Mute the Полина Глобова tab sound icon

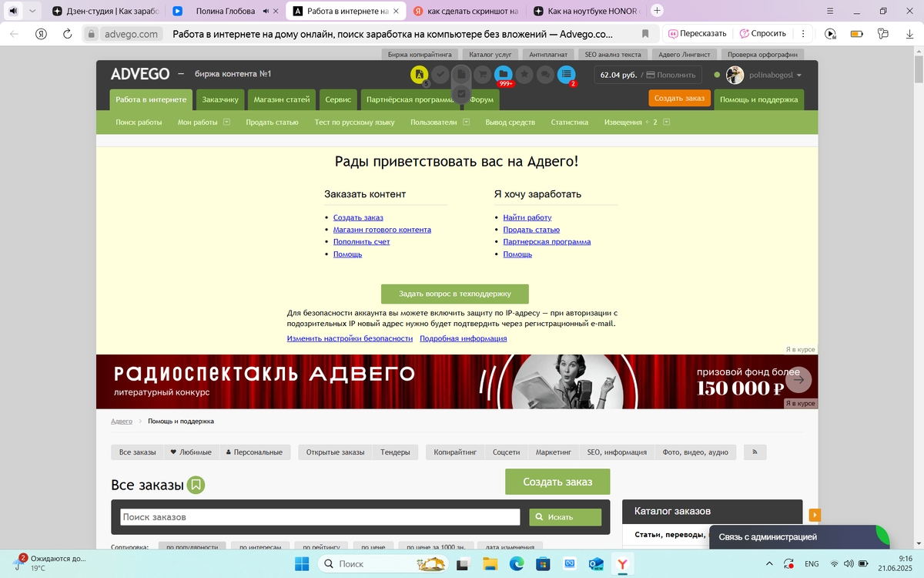266,12
